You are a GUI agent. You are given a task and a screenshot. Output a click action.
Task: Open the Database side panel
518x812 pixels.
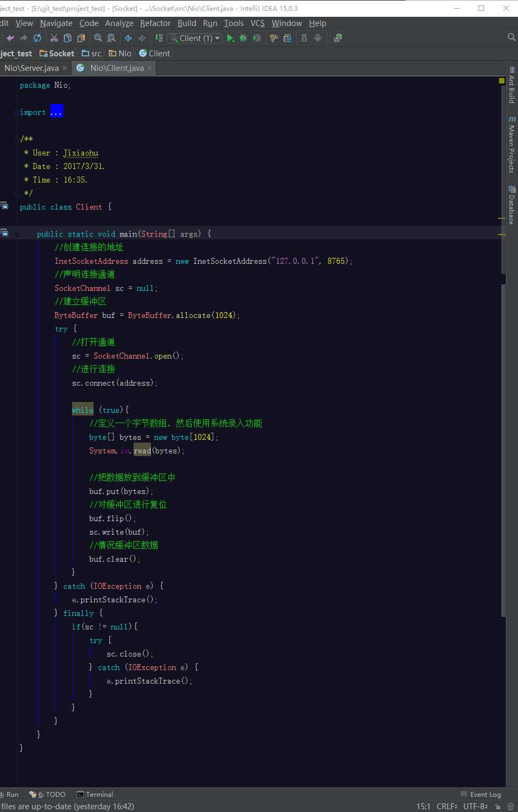pyautogui.click(x=512, y=205)
